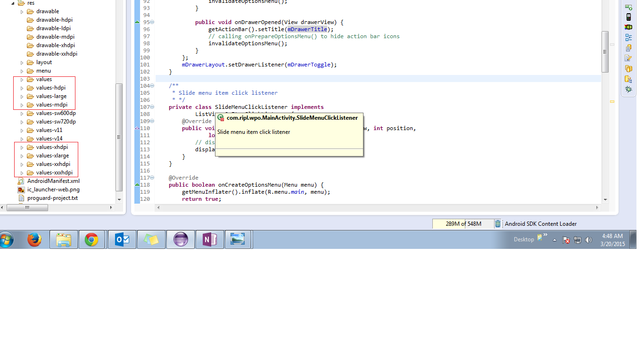Collapse comment fold at line 104

click(152, 86)
